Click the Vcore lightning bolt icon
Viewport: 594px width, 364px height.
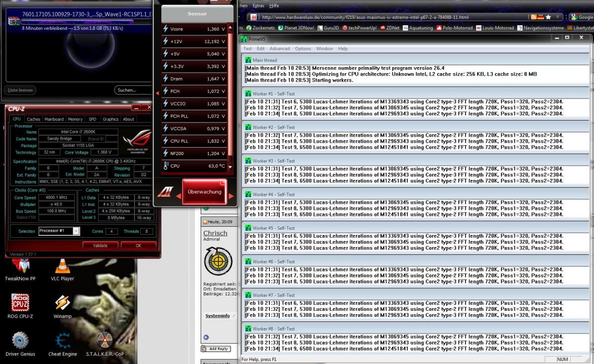point(165,29)
